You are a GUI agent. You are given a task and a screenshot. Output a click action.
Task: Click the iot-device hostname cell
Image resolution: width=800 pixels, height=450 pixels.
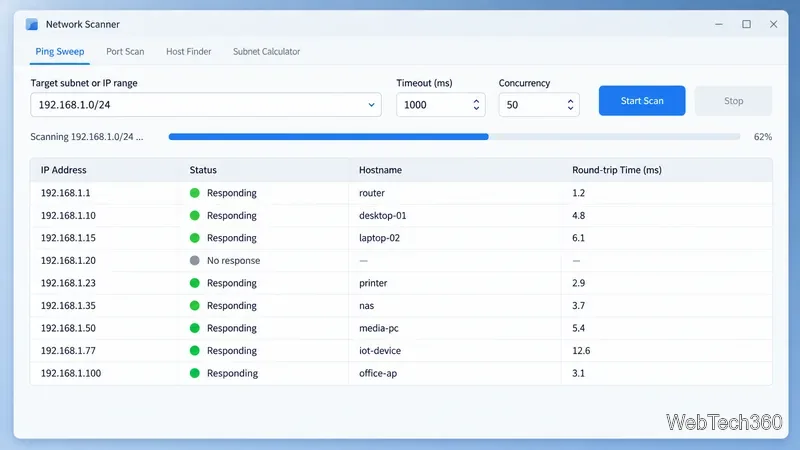(380, 351)
